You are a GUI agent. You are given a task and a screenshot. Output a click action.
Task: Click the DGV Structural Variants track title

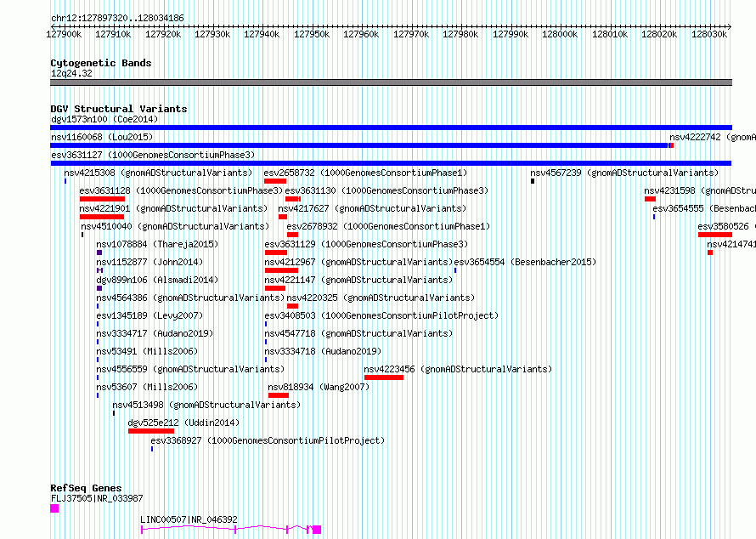pos(119,109)
